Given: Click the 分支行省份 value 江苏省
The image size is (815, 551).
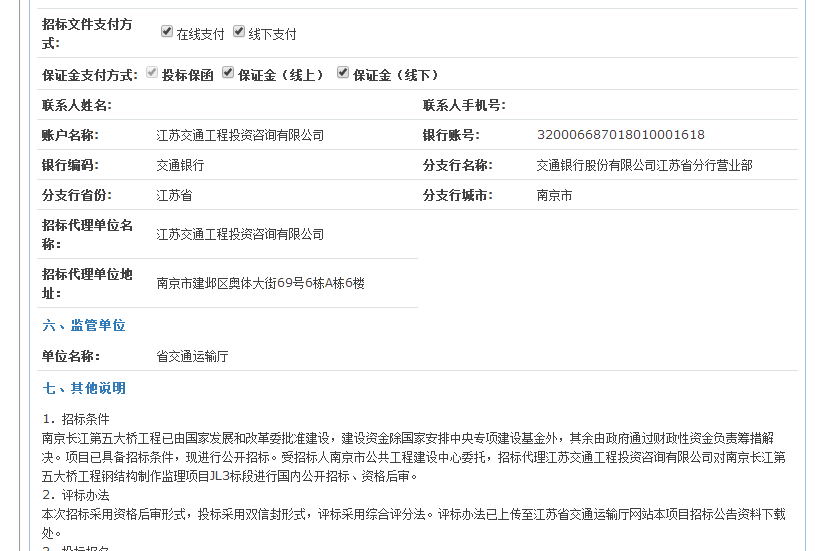Looking at the screenshot, I should (174, 196).
